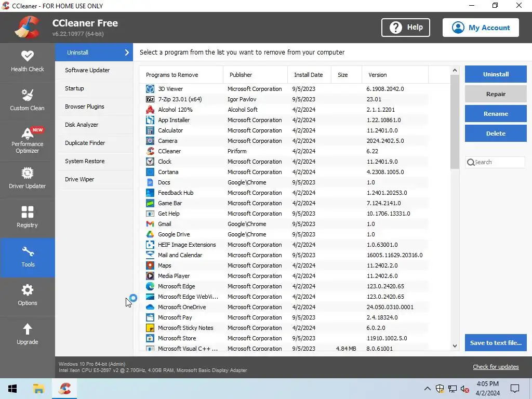Open the Options gear section
532x399 pixels.
[x=28, y=296]
